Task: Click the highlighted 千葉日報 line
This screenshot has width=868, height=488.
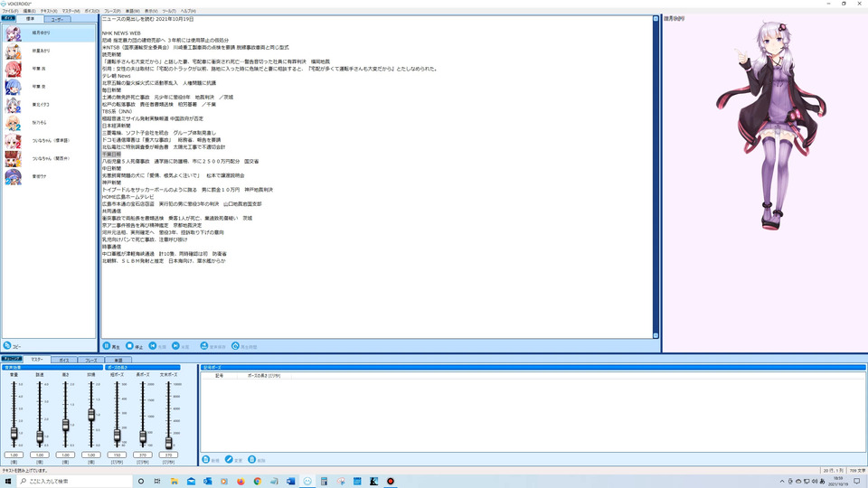Action: coord(111,155)
